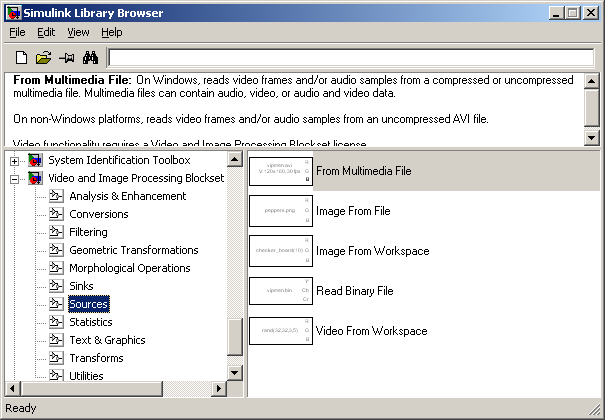
Task: Maximize the Simulink Library Browser window
Action: click(573, 13)
